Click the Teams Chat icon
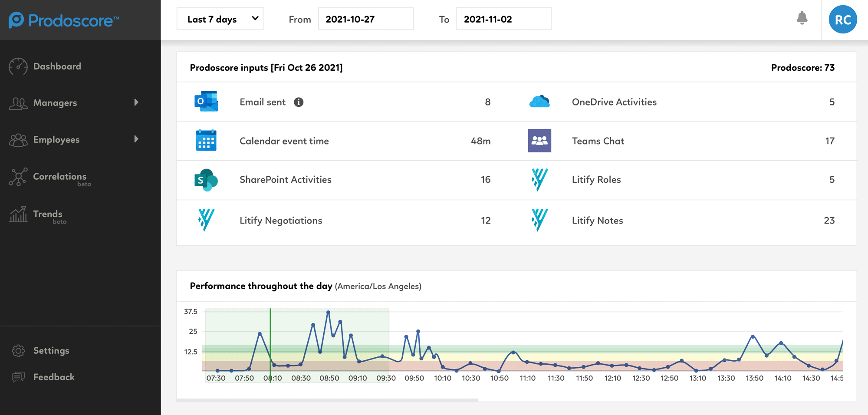868x415 pixels. point(539,141)
